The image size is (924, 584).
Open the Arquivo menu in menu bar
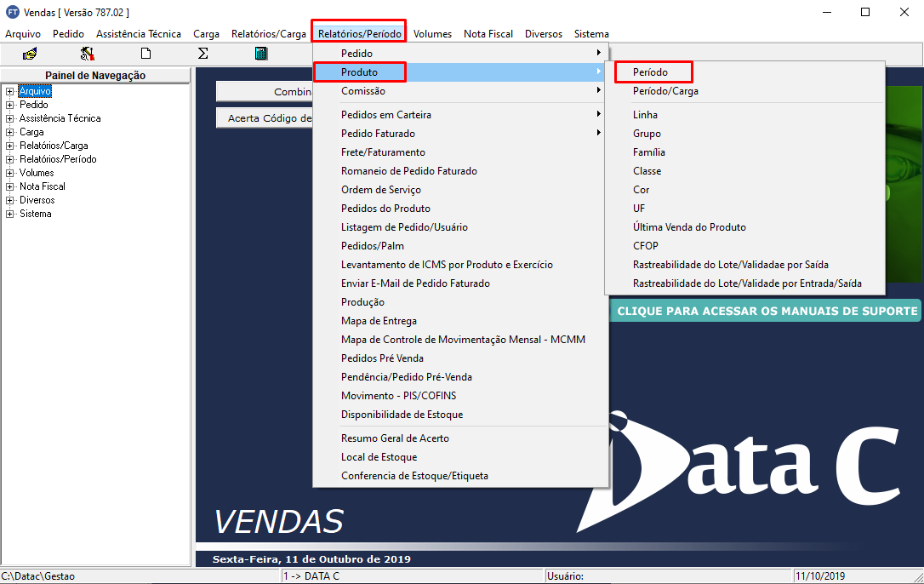(23, 33)
